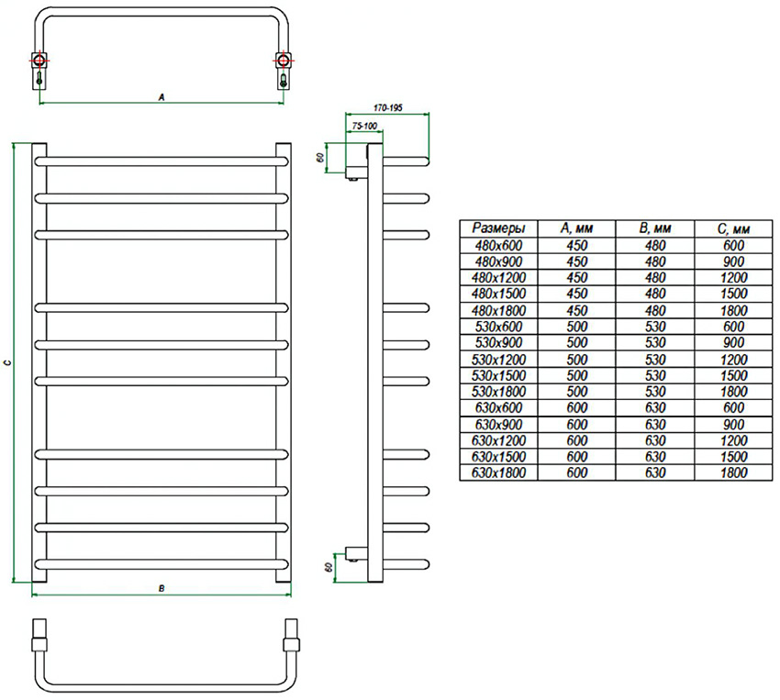The width and height of the screenshot is (780, 700).
Task: Select the '630x1500' size cell
Action: pyautogui.click(x=498, y=456)
